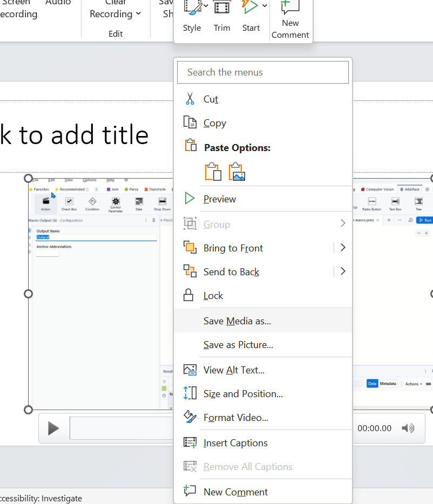The width and height of the screenshot is (433, 504).
Task: Click the Trim video button
Action: pyautogui.click(x=222, y=16)
